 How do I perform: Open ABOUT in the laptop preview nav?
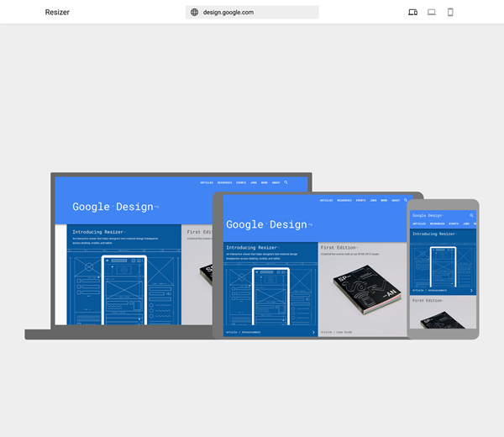[276, 182]
